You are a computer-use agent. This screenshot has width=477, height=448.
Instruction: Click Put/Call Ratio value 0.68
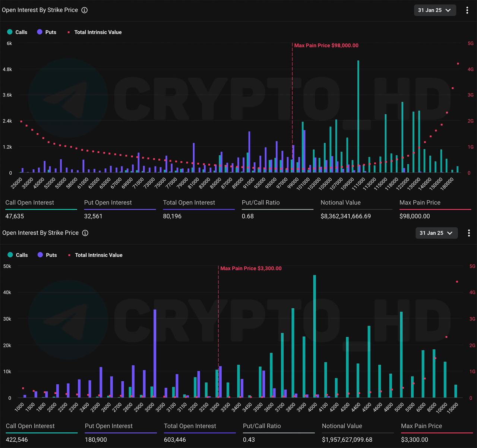pyautogui.click(x=248, y=216)
